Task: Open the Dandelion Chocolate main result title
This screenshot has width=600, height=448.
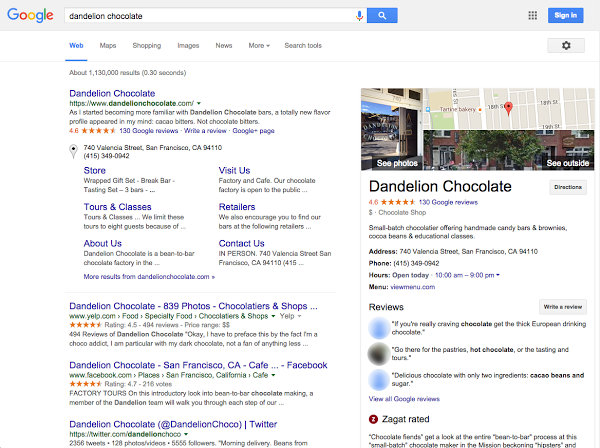Action: (x=112, y=93)
